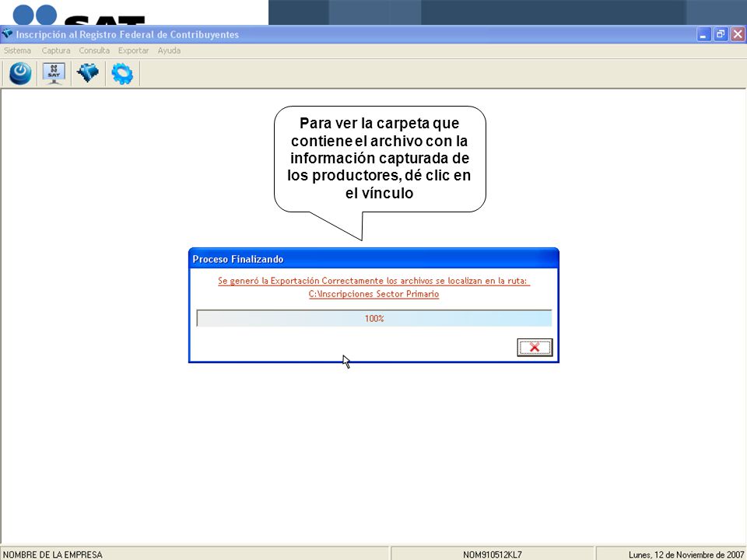Screen dimensions: 747x560
Task: Open the C:\Inscripciones Sector Primario link
Action: coord(374,294)
